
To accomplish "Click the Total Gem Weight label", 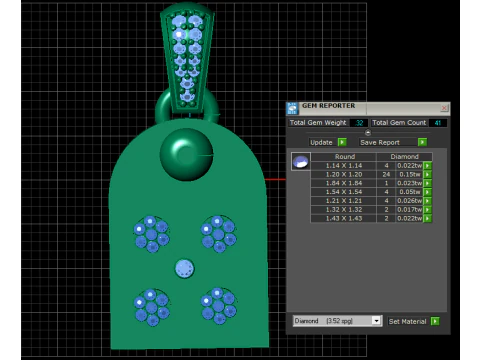I will (x=318, y=123).
